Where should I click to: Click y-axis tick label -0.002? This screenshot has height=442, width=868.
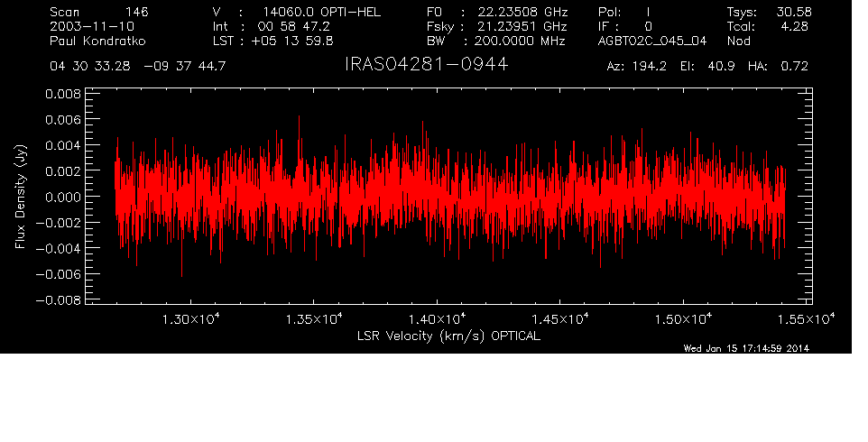coord(59,223)
